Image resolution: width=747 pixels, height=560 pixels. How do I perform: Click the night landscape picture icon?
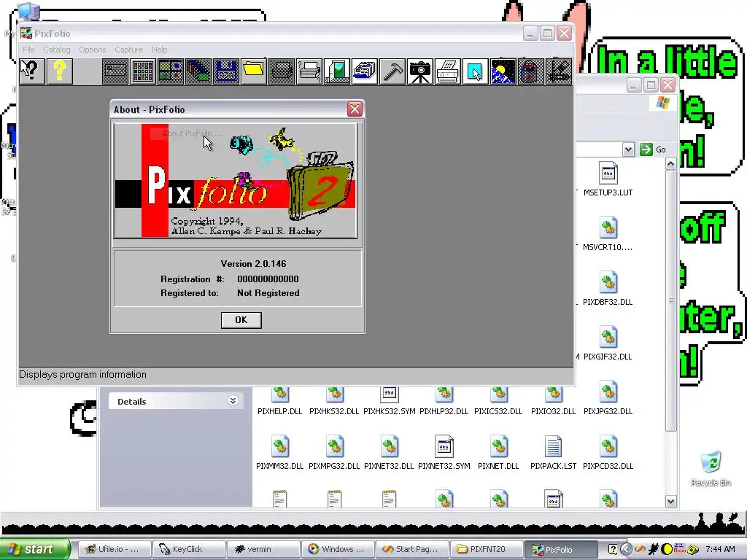coord(503,71)
